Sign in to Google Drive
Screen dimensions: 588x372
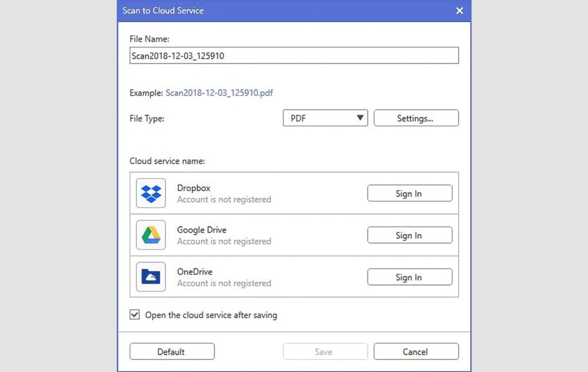409,235
